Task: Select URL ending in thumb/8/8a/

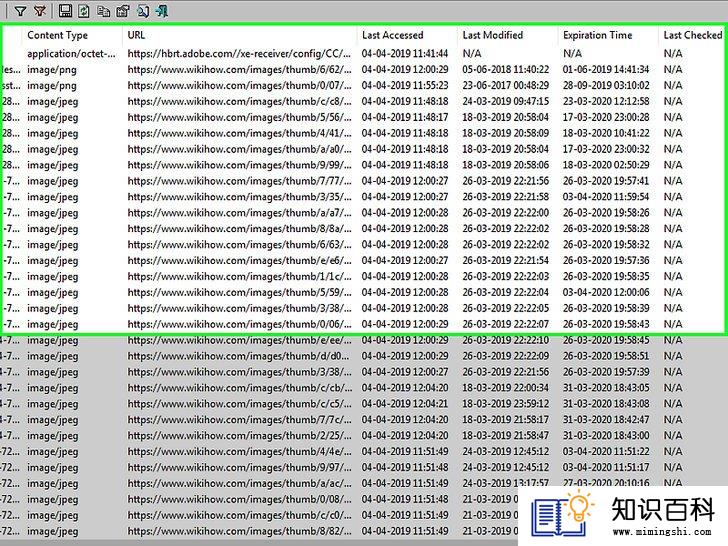Action: [x=239, y=228]
